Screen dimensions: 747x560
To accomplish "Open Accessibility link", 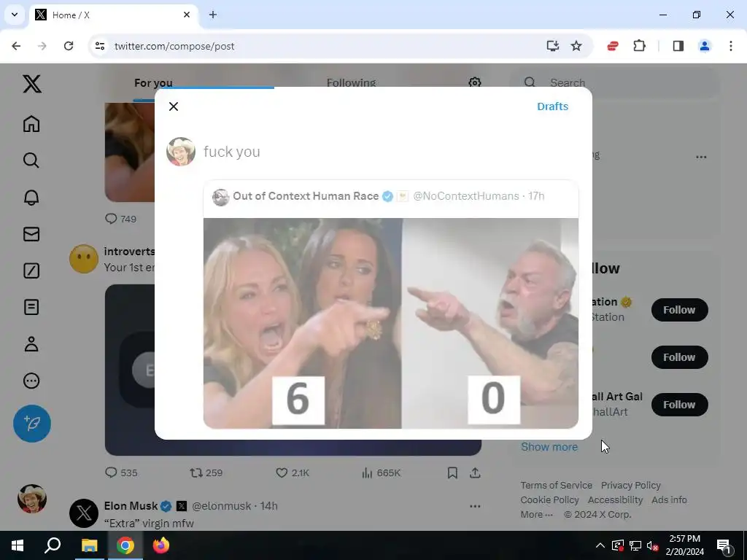I will [615, 500].
